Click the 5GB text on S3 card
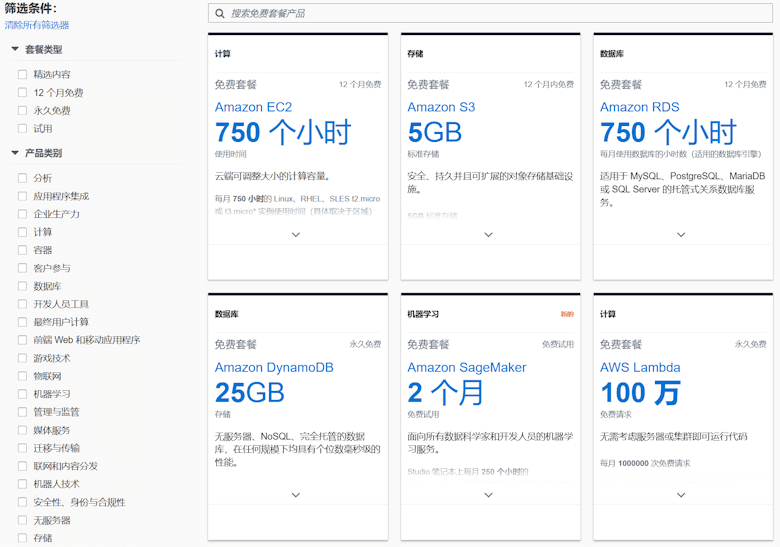Screen dimensions: 780x547 tap(435, 133)
